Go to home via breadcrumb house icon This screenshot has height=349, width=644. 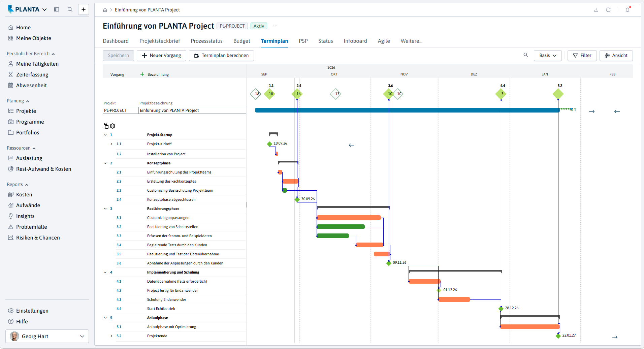point(105,10)
